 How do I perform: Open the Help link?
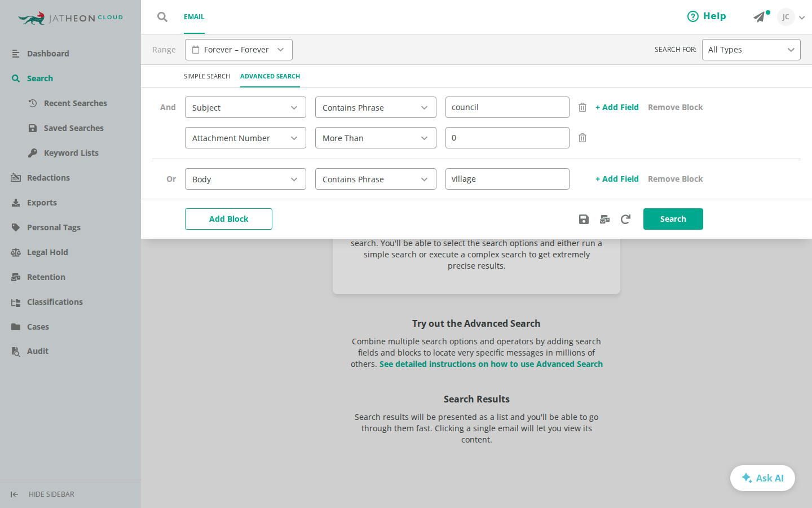click(707, 16)
